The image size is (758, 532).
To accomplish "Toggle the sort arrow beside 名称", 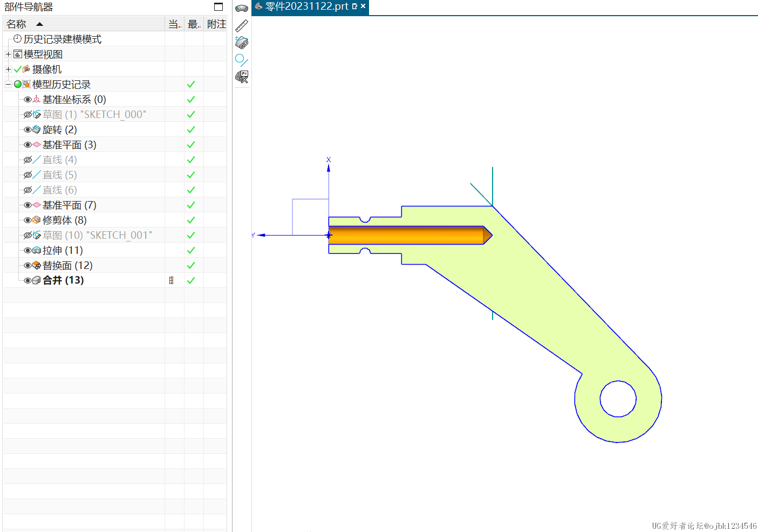I will 39,24.
